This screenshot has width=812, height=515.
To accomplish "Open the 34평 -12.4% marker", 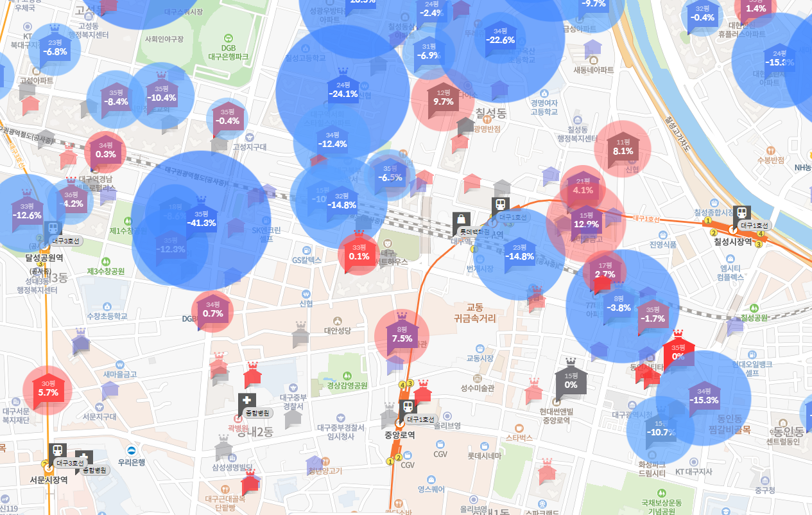I will tap(332, 140).
